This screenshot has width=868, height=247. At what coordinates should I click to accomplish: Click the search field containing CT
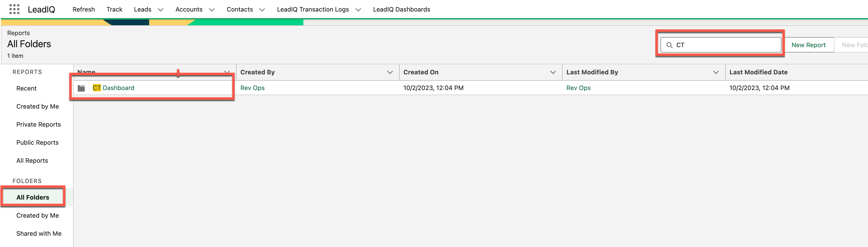[724, 45]
